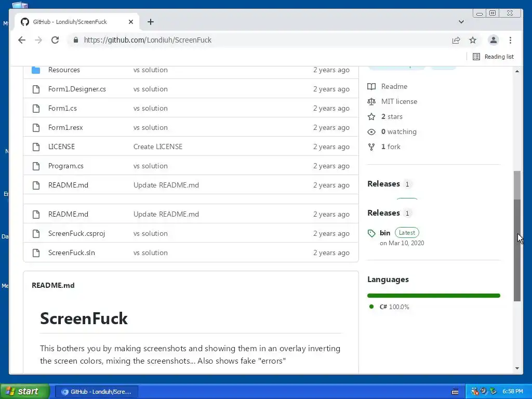Screen dimensions: 532x399
Task: Click file icon beside ScreenFuck.csproj
Action: coord(36,233)
